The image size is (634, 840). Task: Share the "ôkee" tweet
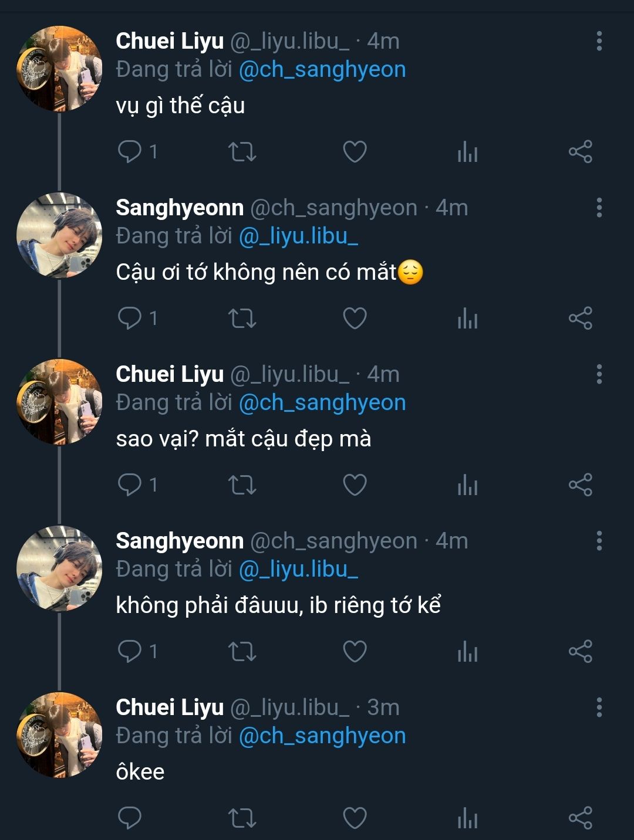[x=580, y=818]
